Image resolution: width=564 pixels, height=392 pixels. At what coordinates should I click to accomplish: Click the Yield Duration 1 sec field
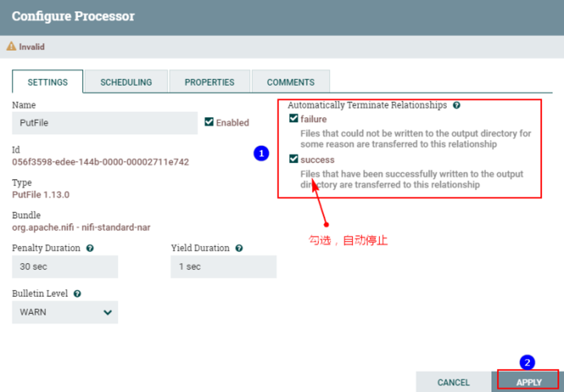coord(223,267)
